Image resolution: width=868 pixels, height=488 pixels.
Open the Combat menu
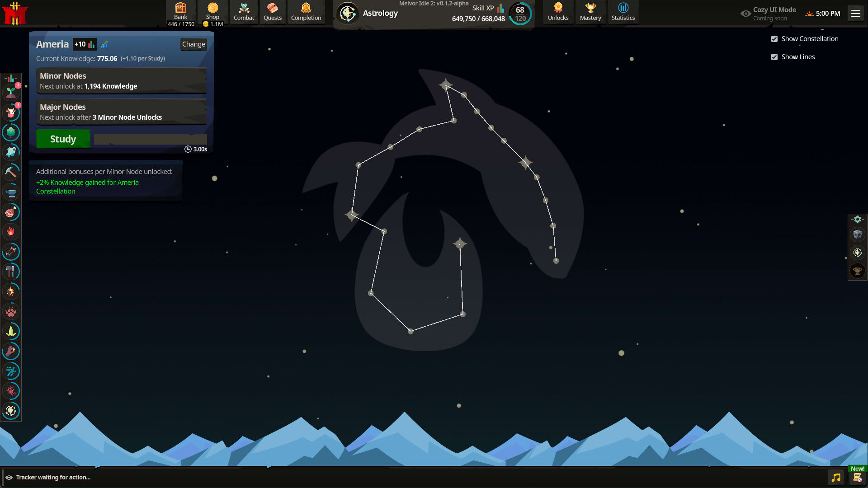[244, 12]
